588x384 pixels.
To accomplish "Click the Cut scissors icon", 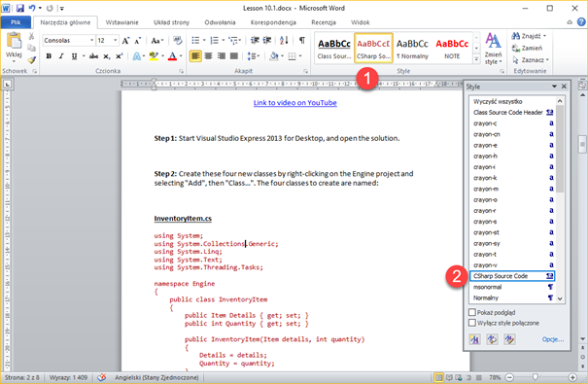I will (x=31, y=36).
